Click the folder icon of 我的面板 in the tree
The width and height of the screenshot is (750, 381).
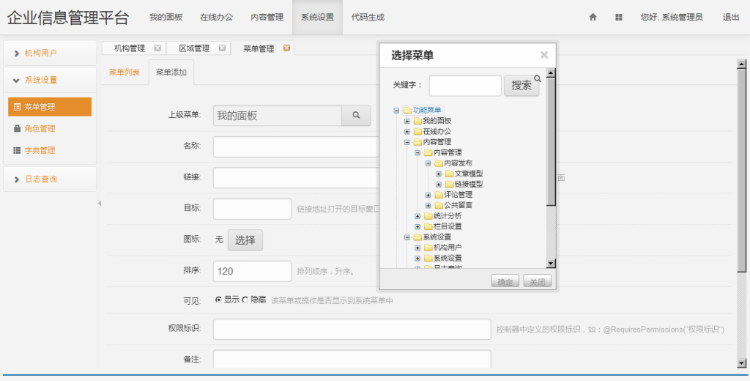(418, 121)
